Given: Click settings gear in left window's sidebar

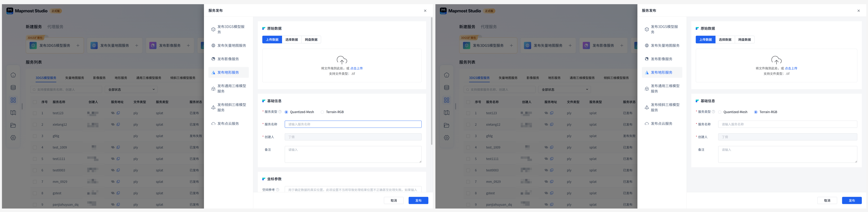Looking at the screenshot, I should (x=13, y=138).
